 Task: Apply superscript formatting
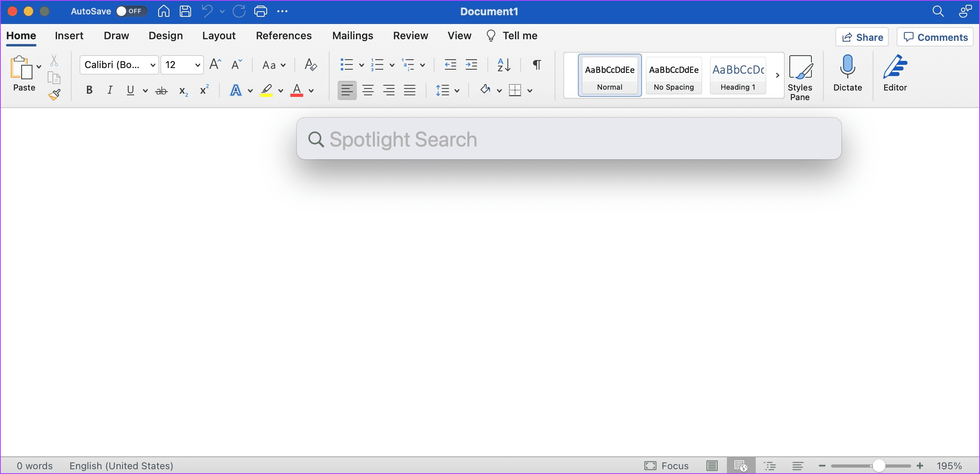(204, 90)
